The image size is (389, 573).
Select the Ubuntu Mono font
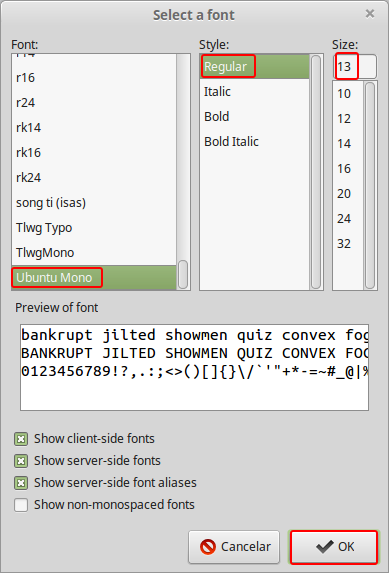[94, 278]
